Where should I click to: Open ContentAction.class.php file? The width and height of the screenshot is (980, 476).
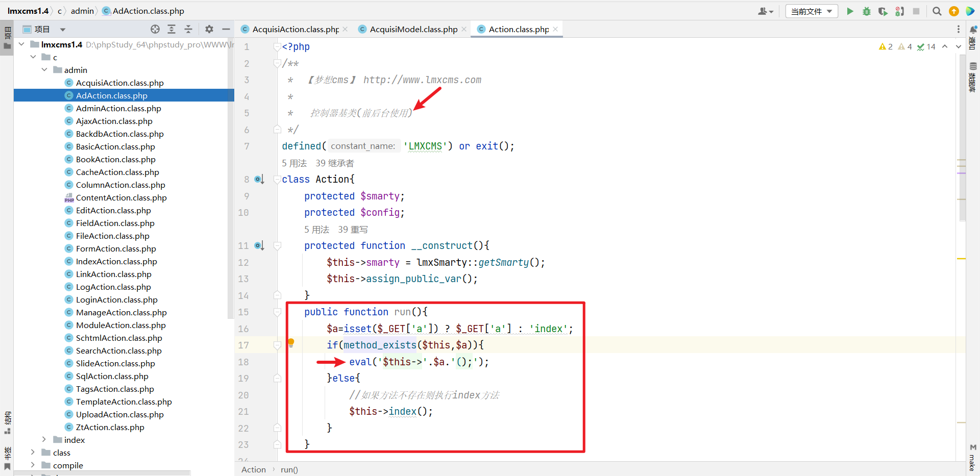[x=121, y=197]
